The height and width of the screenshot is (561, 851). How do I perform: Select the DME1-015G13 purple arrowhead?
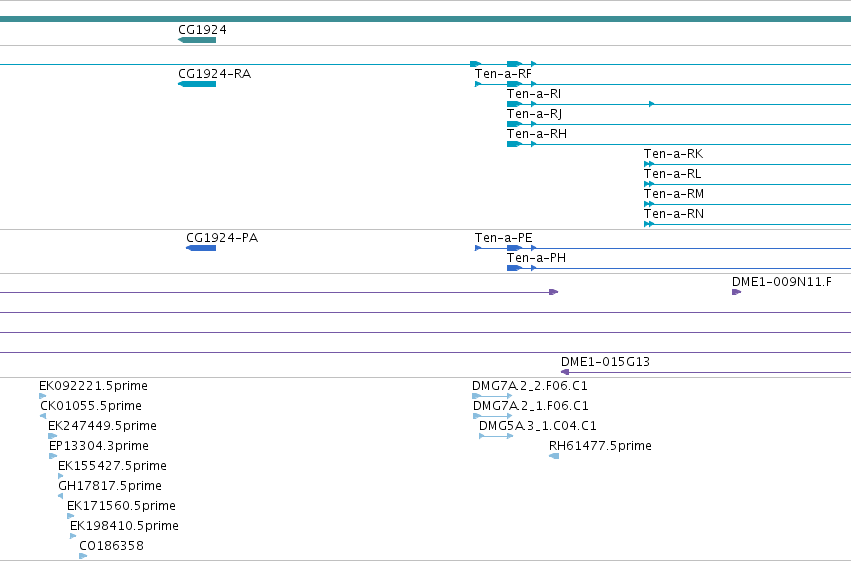[x=565, y=372]
